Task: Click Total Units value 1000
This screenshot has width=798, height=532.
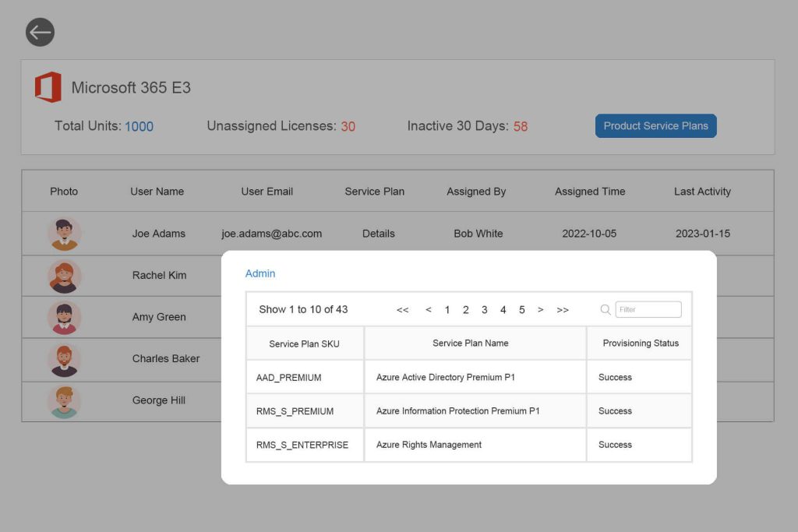Action: point(139,126)
